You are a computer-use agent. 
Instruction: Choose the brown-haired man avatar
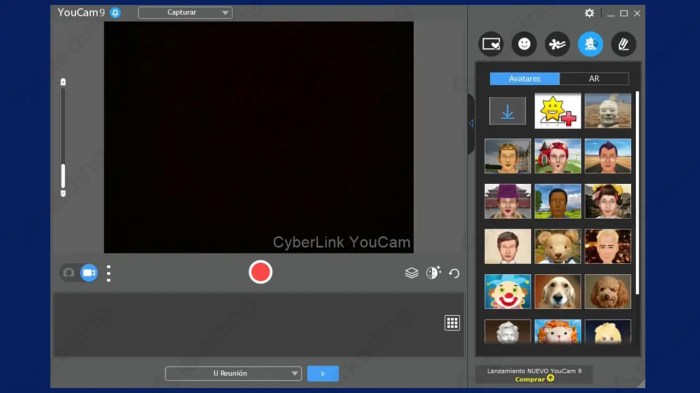(508, 247)
